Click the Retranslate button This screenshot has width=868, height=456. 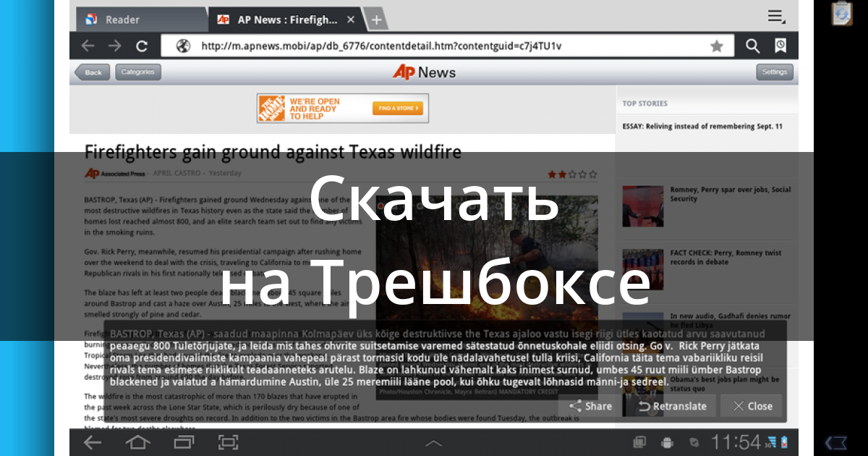coord(673,406)
